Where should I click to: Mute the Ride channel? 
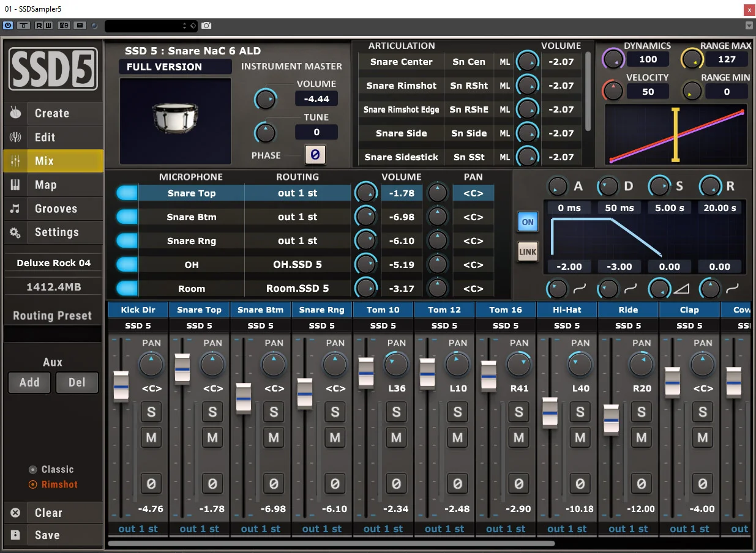(641, 437)
